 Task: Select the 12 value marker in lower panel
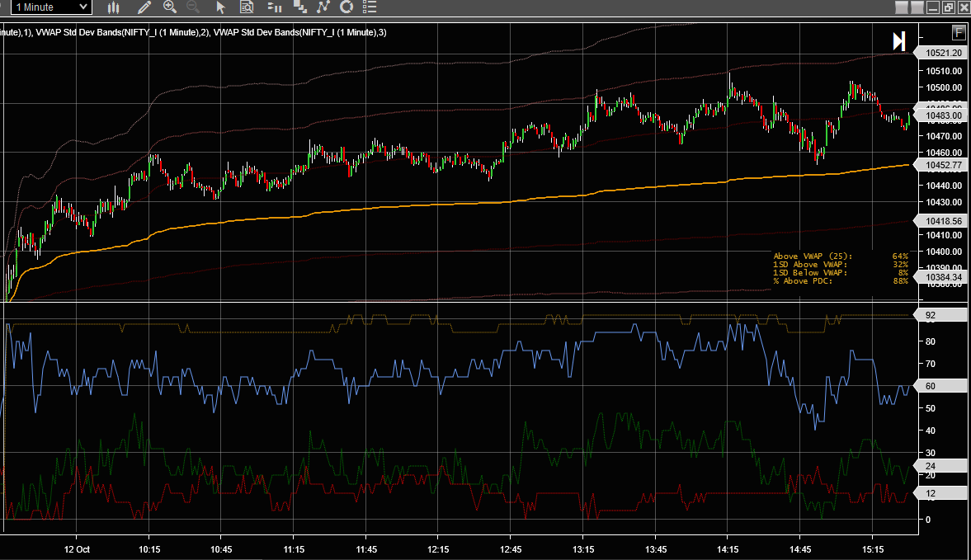click(941, 493)
